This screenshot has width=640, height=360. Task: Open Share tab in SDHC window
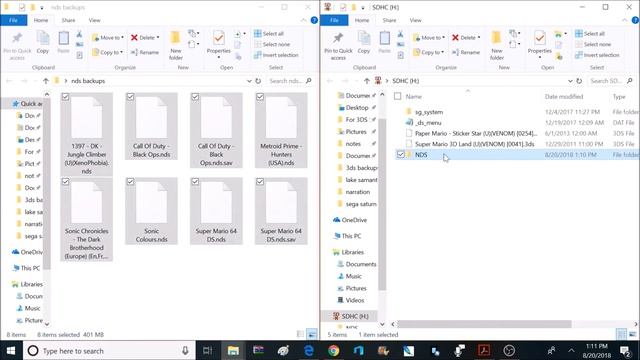(x=389, y=20)
